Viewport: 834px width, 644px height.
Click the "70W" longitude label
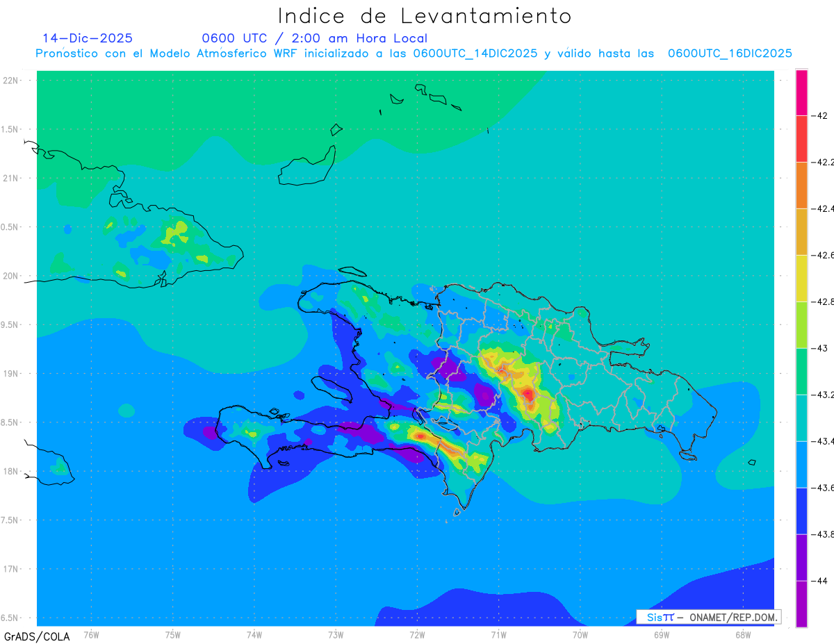point(580,634)
